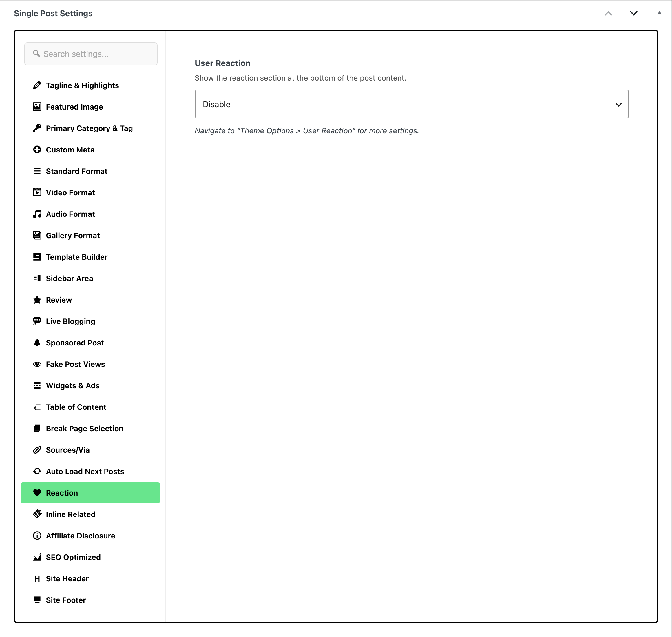Click the info icon for Affiliate Disclosure
The image size is (672, 637).
[x=37, y=536]
